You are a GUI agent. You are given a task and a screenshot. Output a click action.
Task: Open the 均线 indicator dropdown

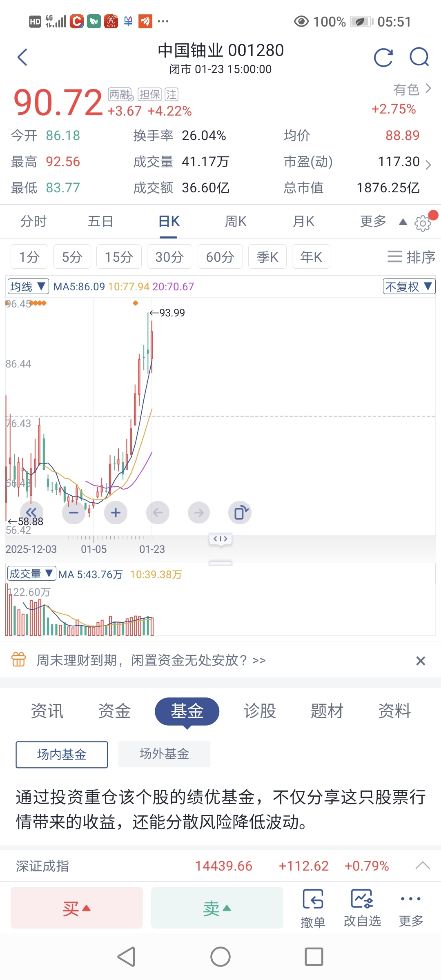point(28,287)
